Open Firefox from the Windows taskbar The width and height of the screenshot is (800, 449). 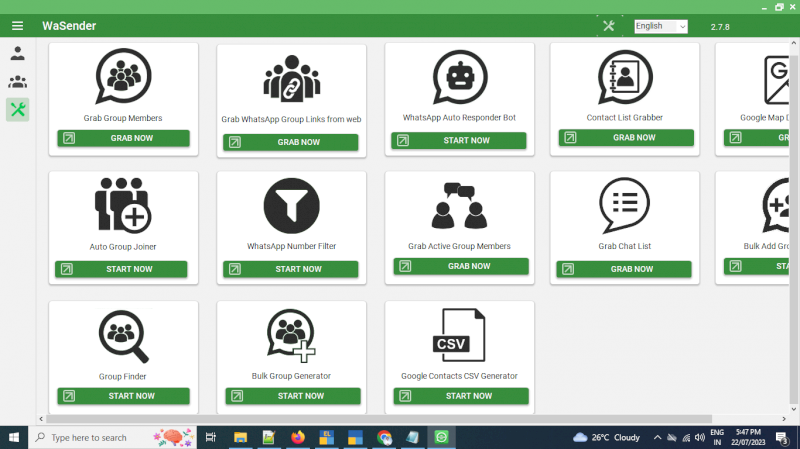pyautogui.click(x=298, y=437)
